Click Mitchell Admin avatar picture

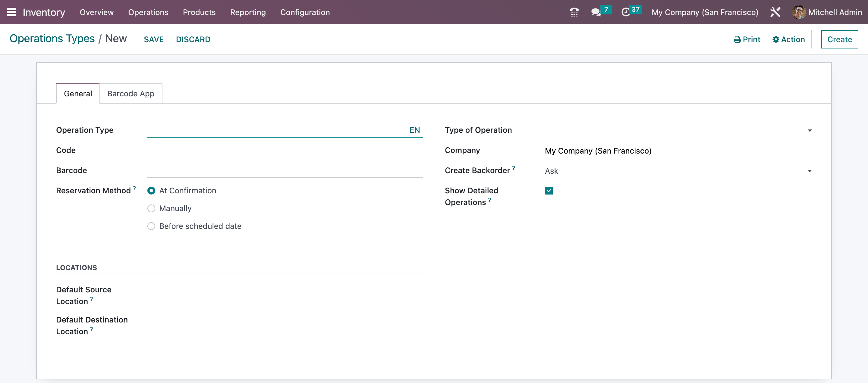[799, 12]
